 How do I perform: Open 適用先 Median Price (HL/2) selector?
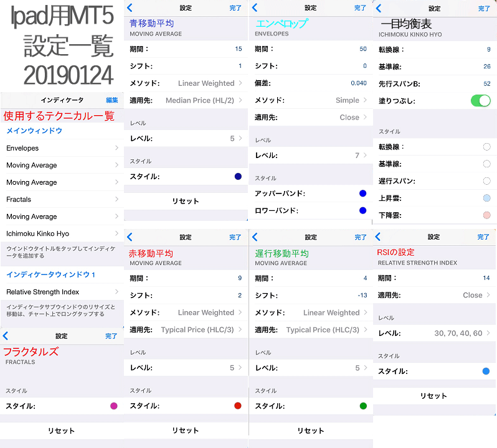186,100
